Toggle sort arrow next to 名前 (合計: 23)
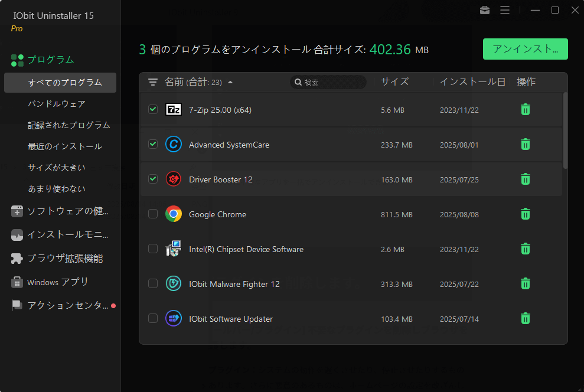Screen dimensions: 584x392 [x=230, y=82]
